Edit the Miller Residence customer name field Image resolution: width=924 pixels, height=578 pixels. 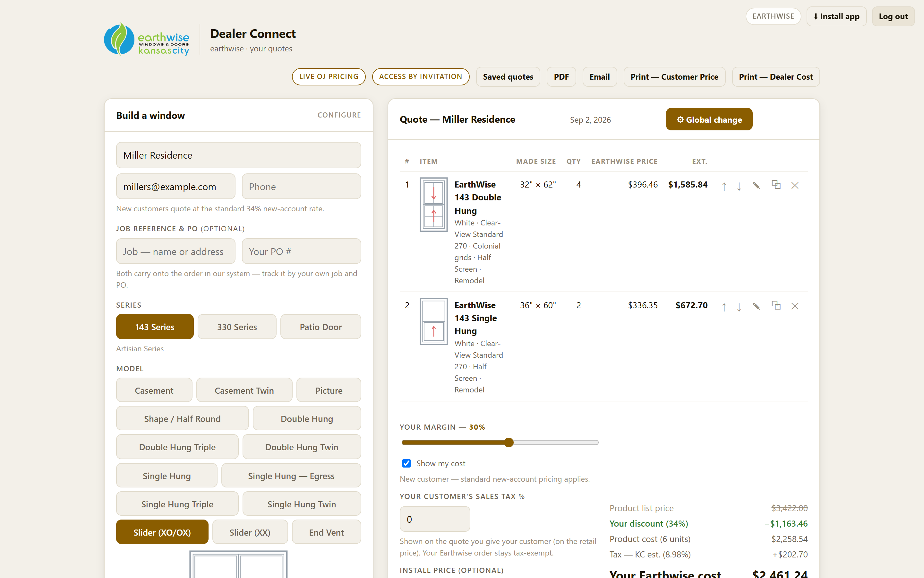pos(238,155)
